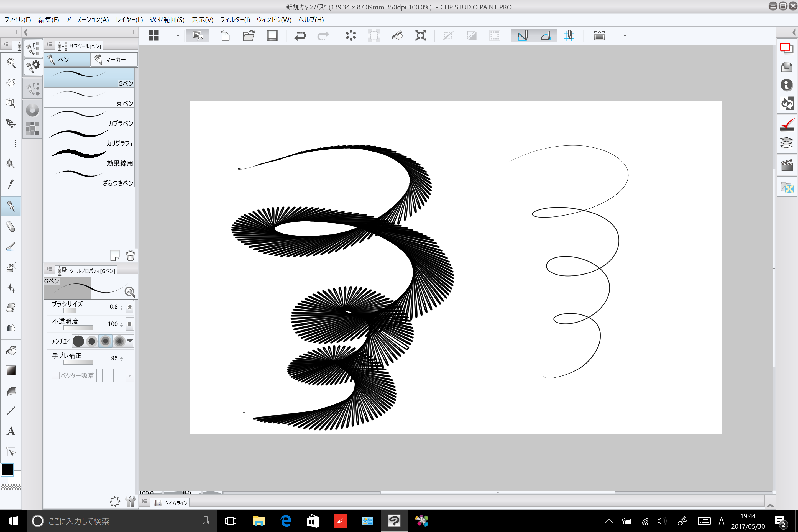Click the trash icon to delete sub tool

pos(130,255)
